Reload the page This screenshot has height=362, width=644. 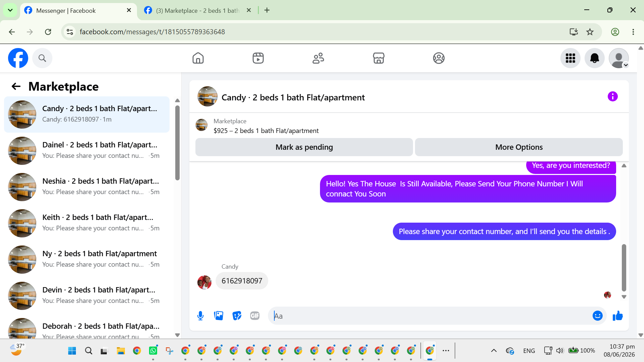[48, 32]
